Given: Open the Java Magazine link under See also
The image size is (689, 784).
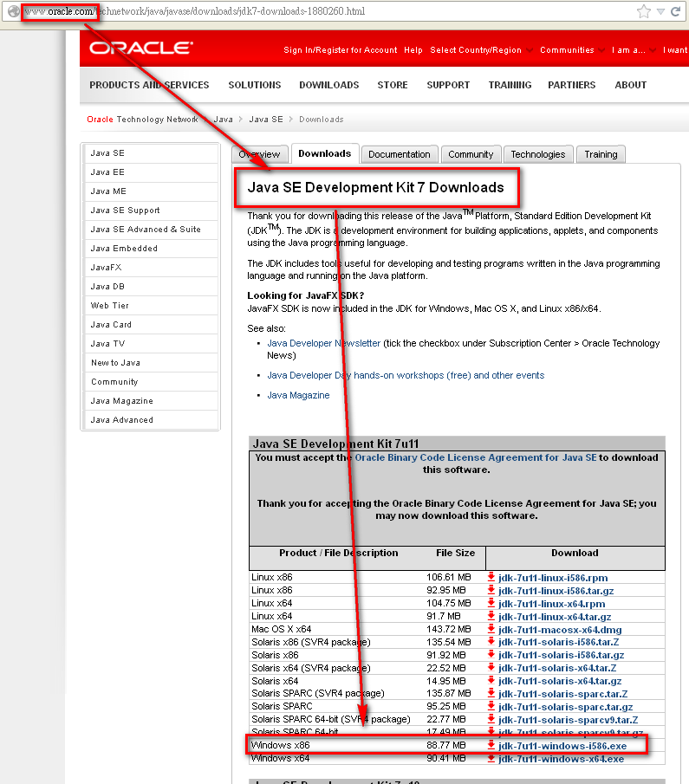Looking at the screenshot, I should (298, 395).
